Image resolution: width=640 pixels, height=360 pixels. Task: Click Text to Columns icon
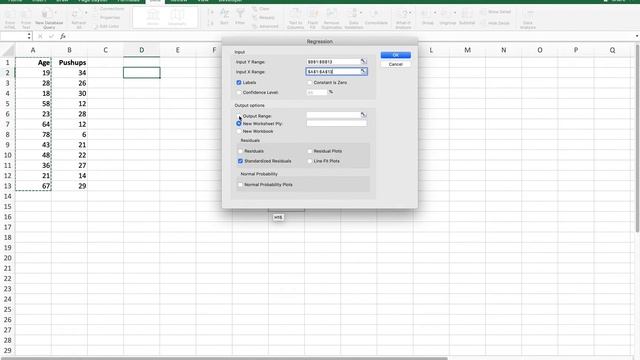coord(296,19)
